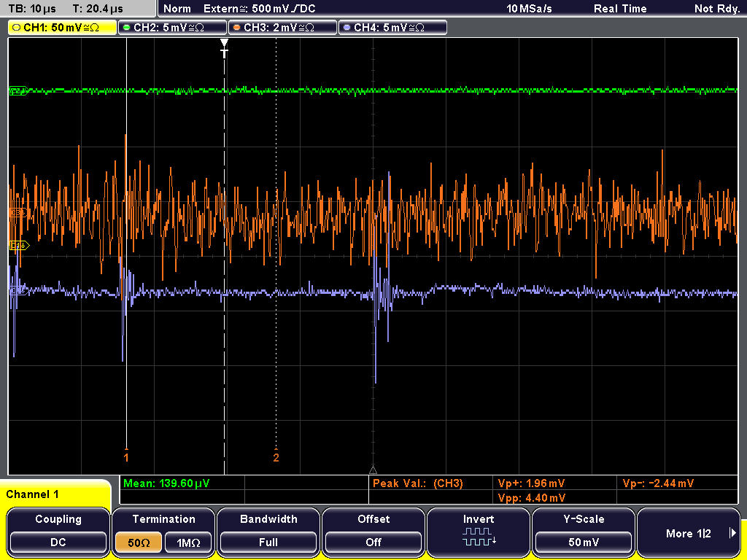This screenshot has width=747, height=560.
Task: Click the Offset Off softkey
Action: 373,532
